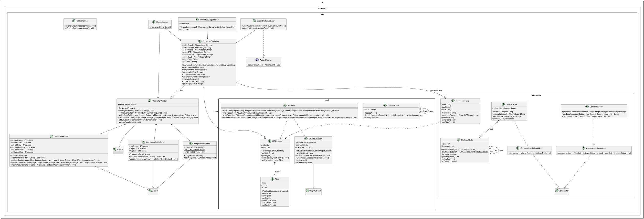644x219 pixels.
Task: Click the MAX_WIDTH field in ImagePreviewPanel
Action: tap(194, 150)
